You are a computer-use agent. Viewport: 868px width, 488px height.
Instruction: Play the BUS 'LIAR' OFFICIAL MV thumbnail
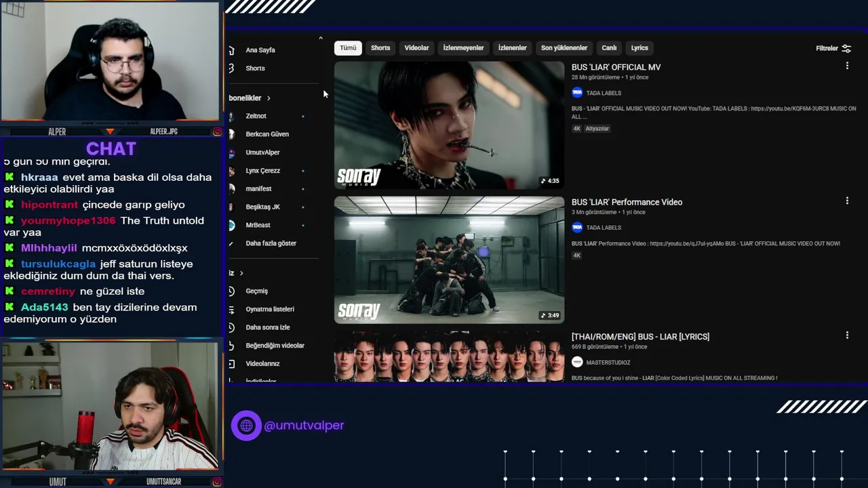point(449,125)
